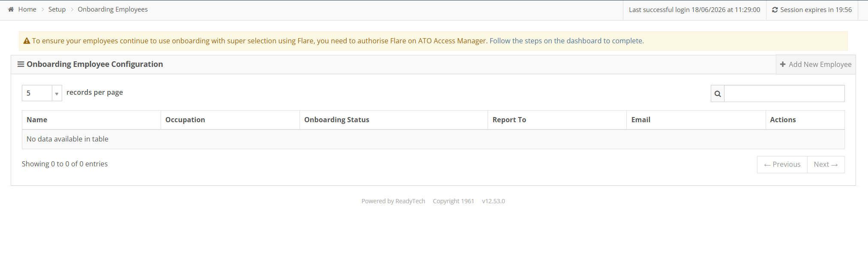Click the plus icon on Add New Employee
Screen dimensions: 868x271
coord(783,64)
